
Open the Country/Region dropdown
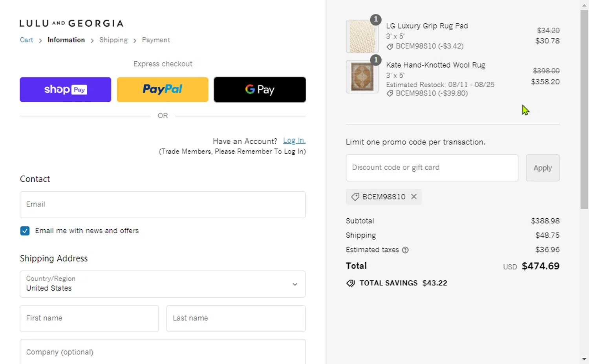(x=163, y=284)
